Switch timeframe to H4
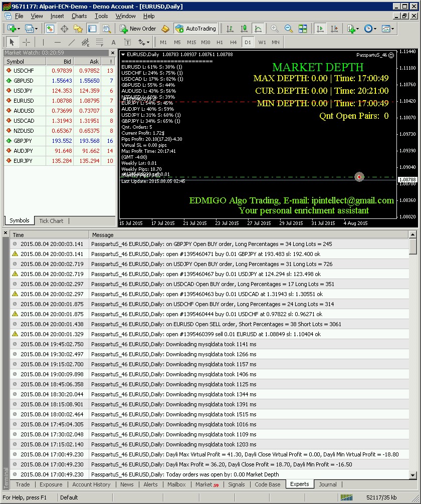421x504 pixels. click(234, 42)
